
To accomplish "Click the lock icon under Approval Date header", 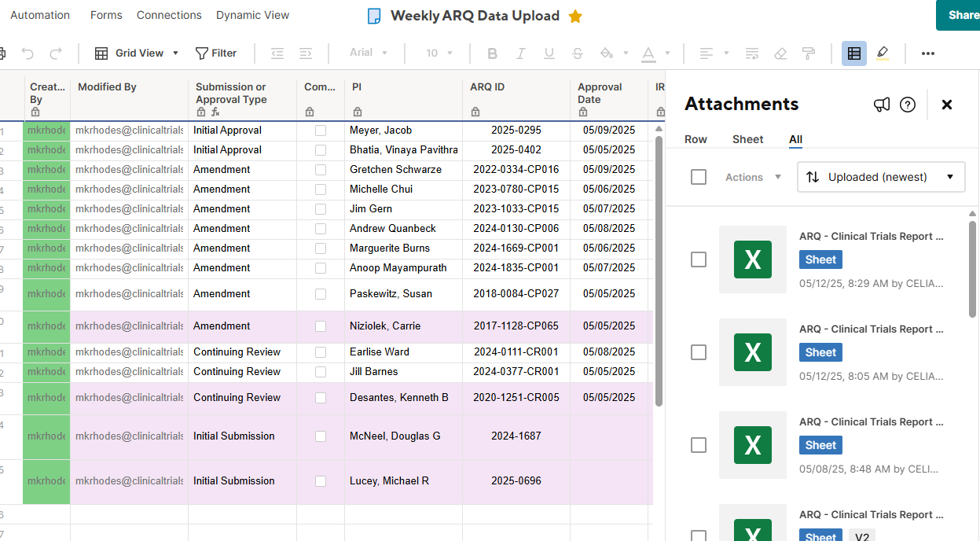I will click(x=583, y=112).
